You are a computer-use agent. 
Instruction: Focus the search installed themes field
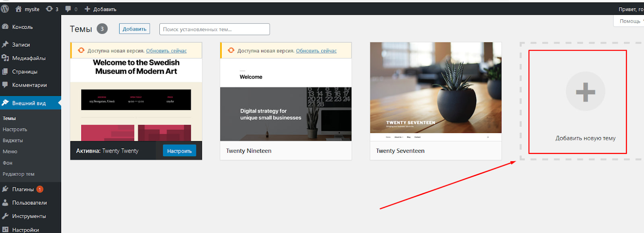214,29
